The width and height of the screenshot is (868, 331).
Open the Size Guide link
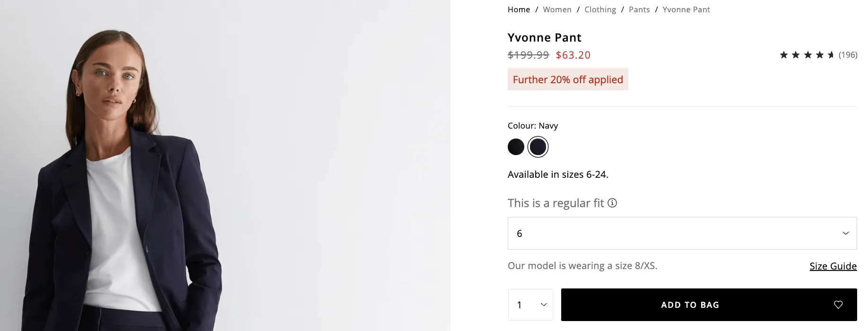[833, 266]
